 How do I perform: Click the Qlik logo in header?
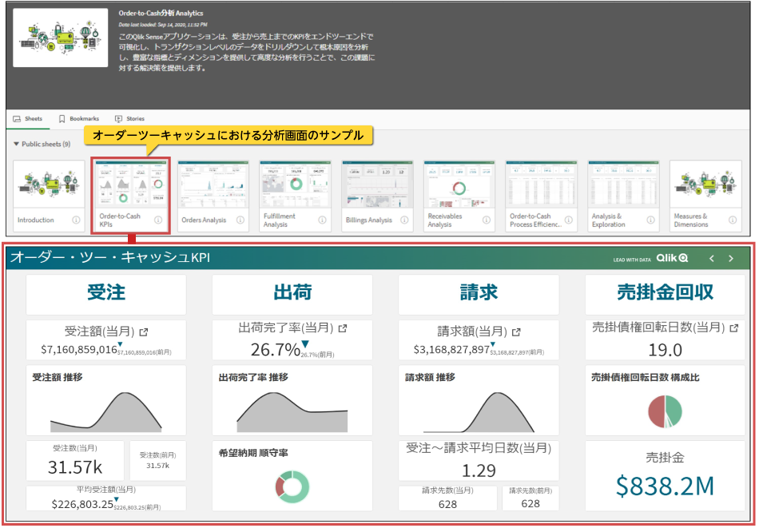672,259
